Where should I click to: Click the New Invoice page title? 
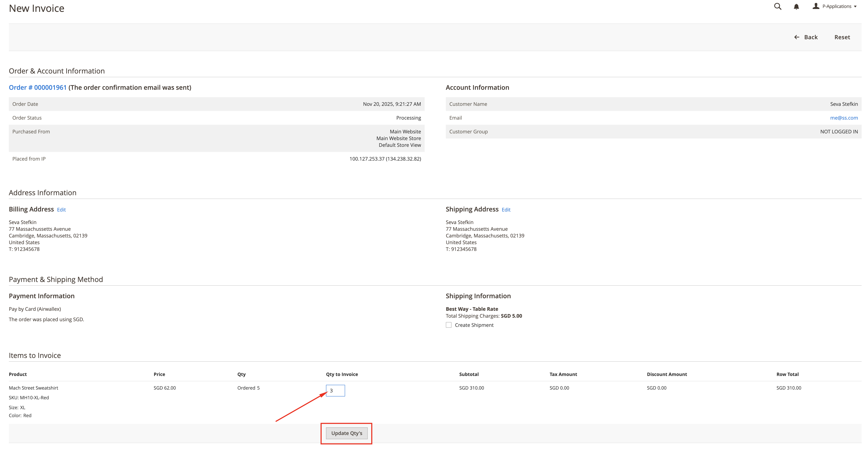[36, 8]
